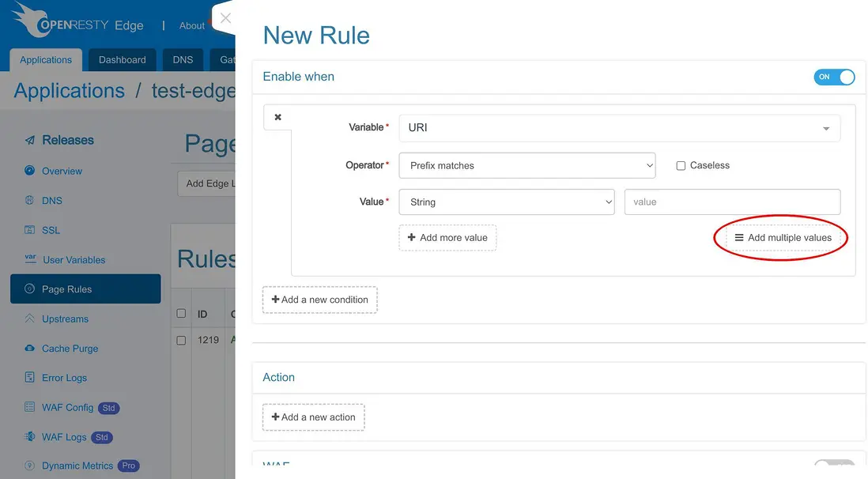Click the OpenResty Edge bird logo
The height and width of the screenshot is (479, 868).
coord(32,20)
